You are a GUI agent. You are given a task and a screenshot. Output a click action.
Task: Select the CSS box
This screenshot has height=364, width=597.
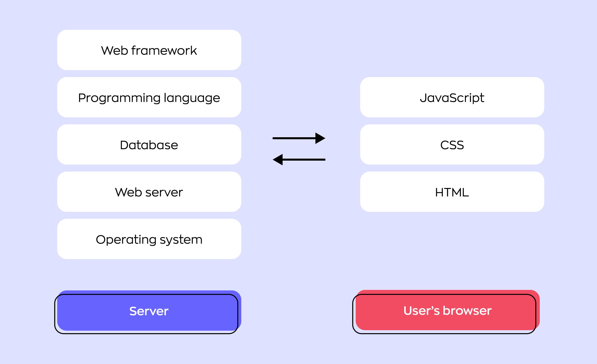[452, 145]
